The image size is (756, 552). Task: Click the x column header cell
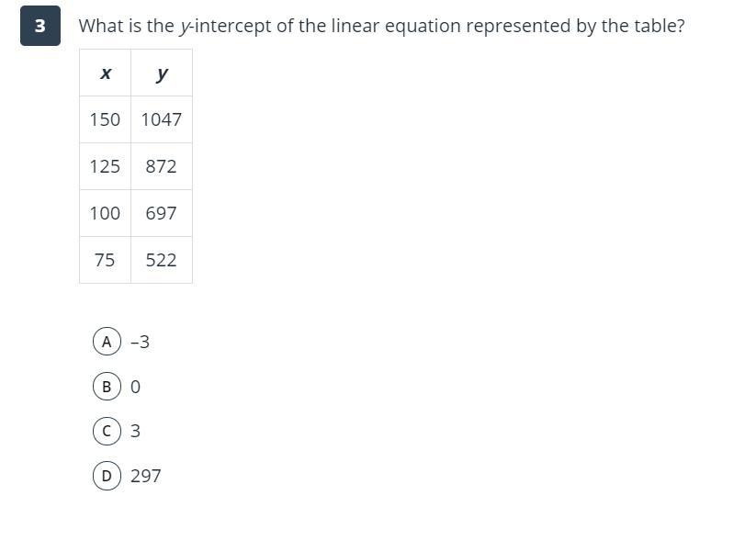[105, 73]
